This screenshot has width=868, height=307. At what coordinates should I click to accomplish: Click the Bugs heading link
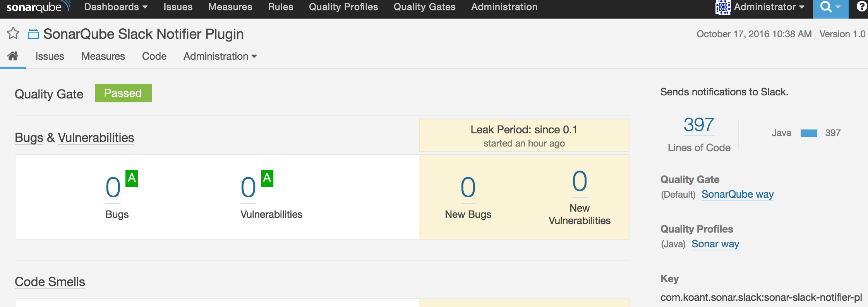[x=29, y=138]
